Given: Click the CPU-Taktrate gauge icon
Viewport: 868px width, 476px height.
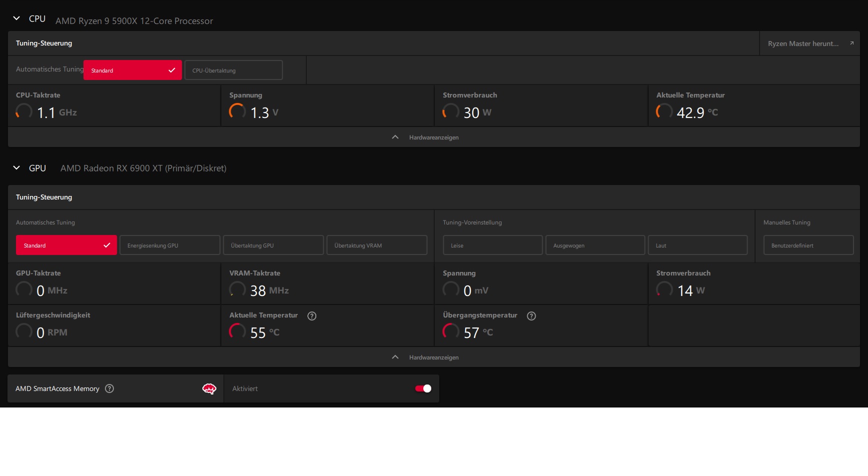Looking at the screenshot, I should pyautogui.click(x=24, y=111).
